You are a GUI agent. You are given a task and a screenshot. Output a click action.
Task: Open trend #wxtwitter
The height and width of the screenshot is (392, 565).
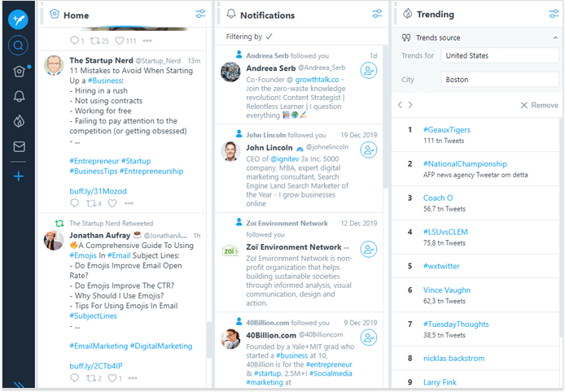[x=441, y=266]
